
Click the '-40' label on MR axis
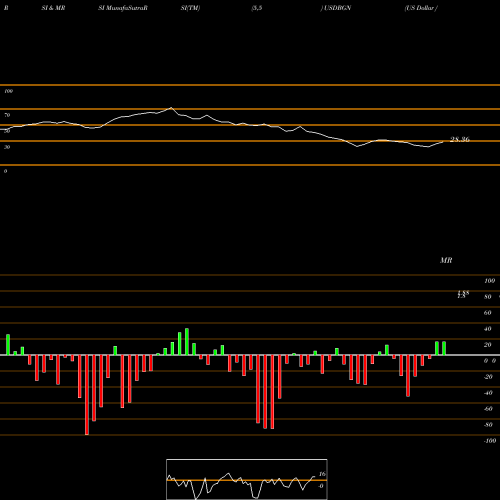click(x=488, y=393)
